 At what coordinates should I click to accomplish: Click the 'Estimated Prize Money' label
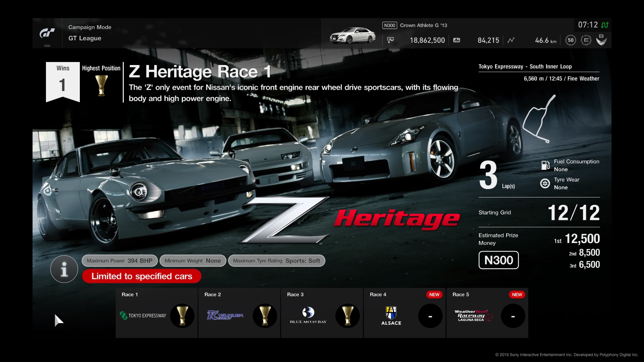[x=498, y=239]
